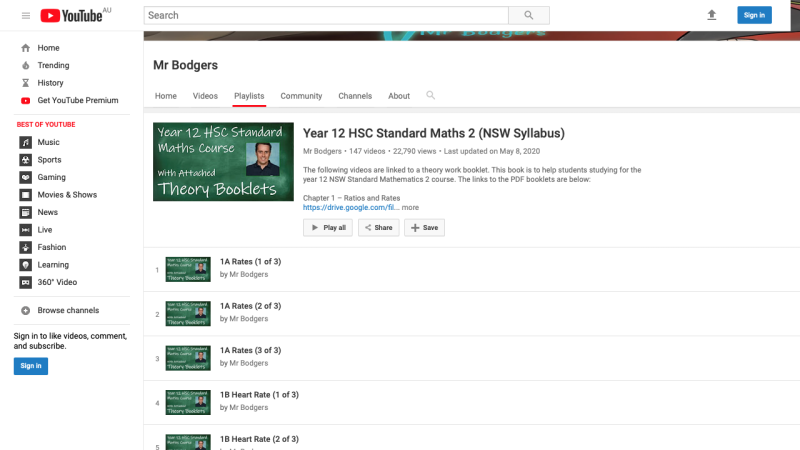800x450 pixels.
Task: Click Sign in at top right
Action: pyautogui.click(x=754, y=15)
